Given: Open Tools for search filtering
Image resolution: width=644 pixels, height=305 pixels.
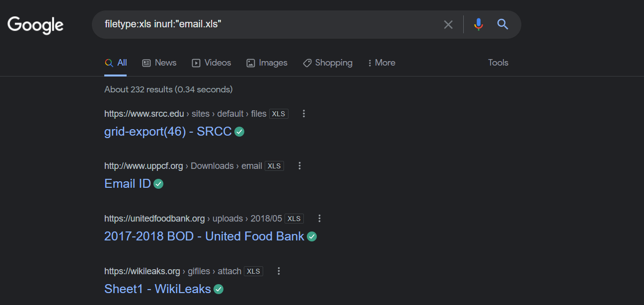Looking at the screenshot, I should (x=498, y=63).
